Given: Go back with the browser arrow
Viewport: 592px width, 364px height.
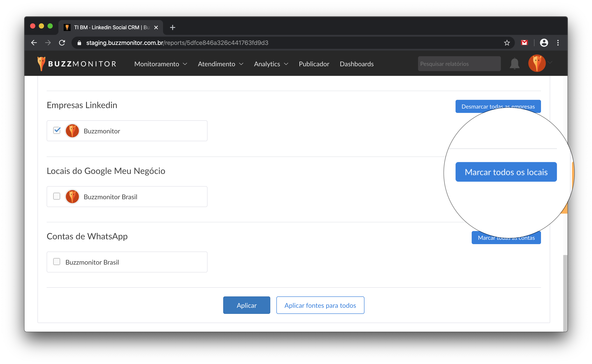Looking at the screenshot, I should click(x=34, y=43).
